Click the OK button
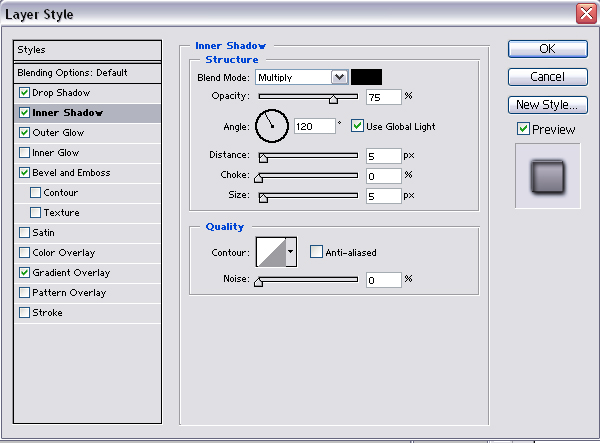Image resolution: width=600 pixels, height=443 pixels. point(547,49)
